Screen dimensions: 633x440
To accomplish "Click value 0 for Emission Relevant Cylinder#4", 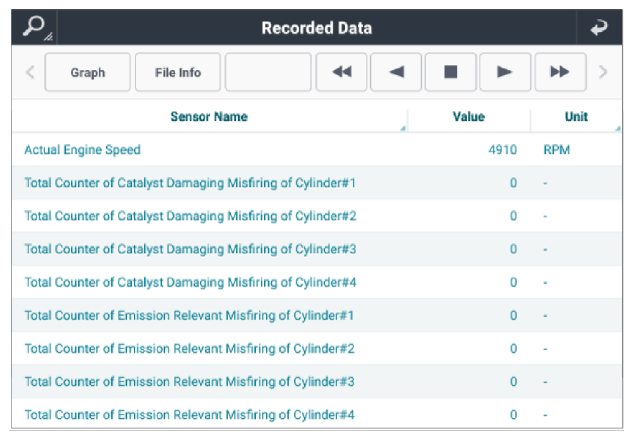I will coord(513,415).
